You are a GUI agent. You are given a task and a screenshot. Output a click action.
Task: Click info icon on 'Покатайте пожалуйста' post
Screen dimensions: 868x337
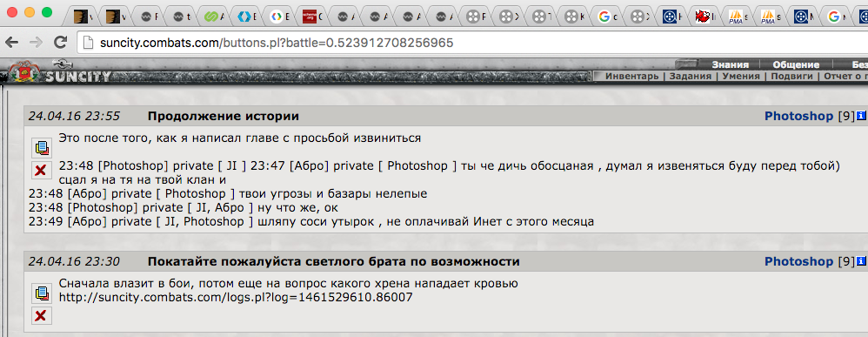tap(861, 261)
